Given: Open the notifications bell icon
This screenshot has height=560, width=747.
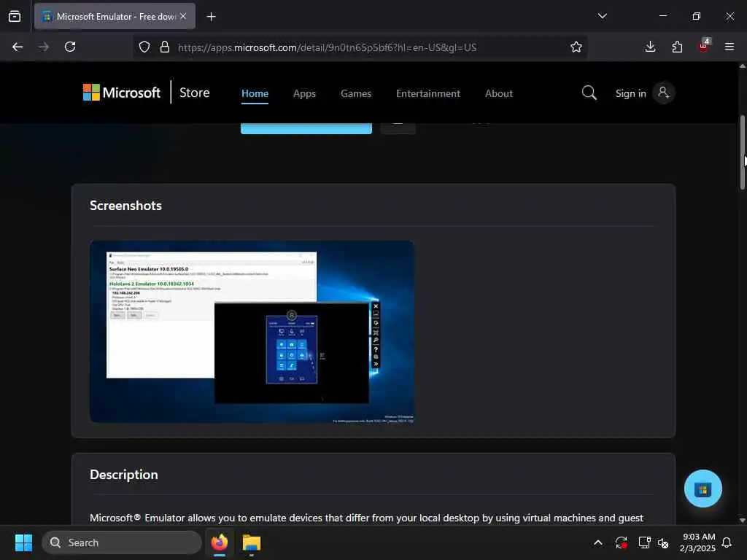Looking at the screenshot, I should (x=727, y=542).
